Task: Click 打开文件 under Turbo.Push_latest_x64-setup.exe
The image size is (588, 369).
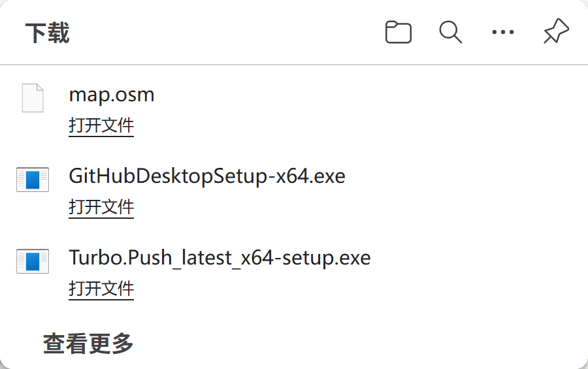Action: [101, 289]
